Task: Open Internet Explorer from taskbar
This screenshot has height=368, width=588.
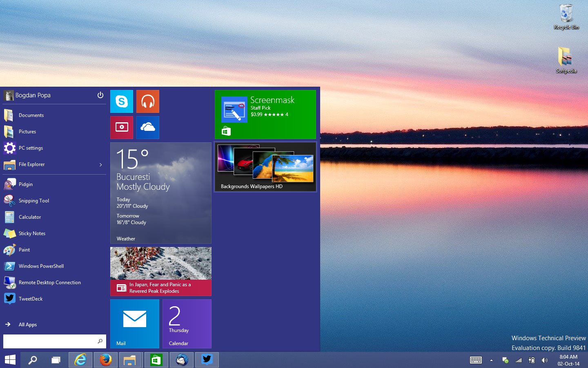Action: (80, 360)
